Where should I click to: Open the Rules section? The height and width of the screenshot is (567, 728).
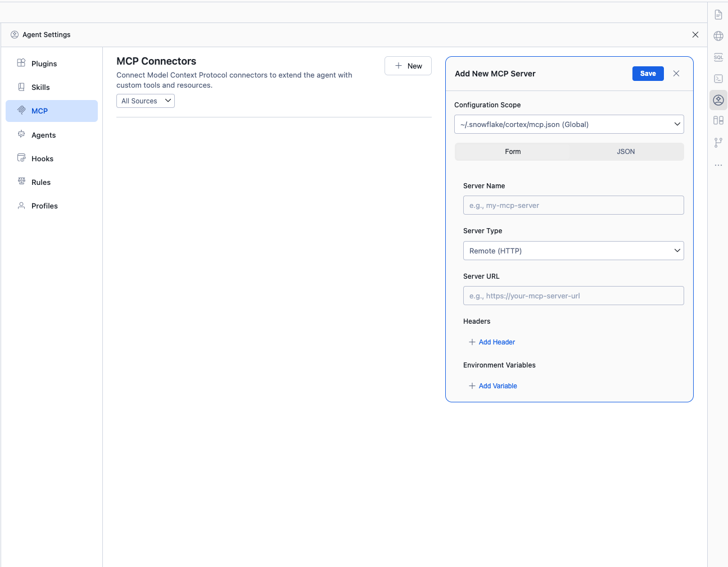tap(52, 182)
